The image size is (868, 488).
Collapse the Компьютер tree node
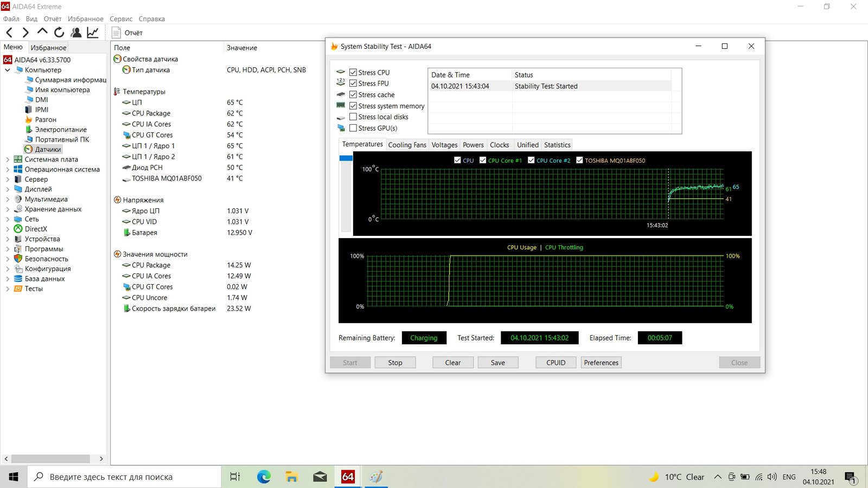(8, 70)
